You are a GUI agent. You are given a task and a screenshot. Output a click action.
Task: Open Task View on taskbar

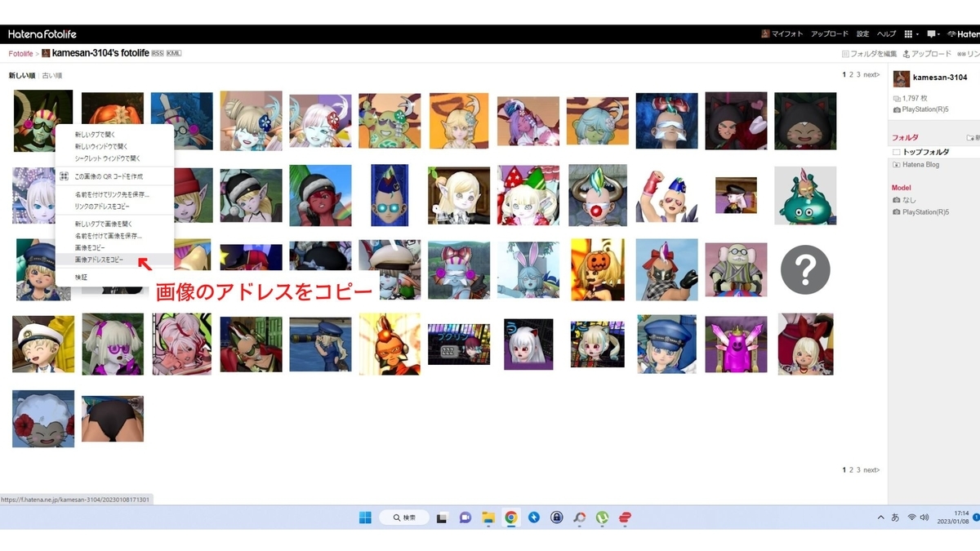point(442,518)
